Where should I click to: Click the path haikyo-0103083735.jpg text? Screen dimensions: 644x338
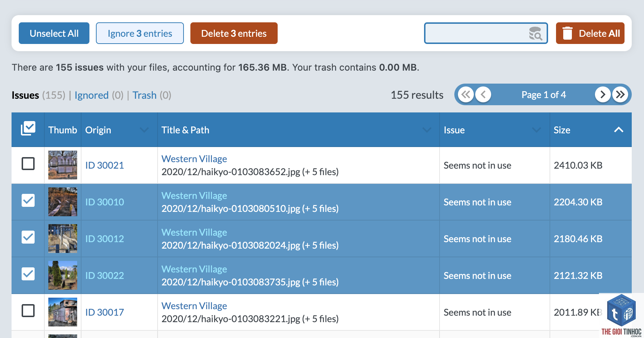point(250,282)
